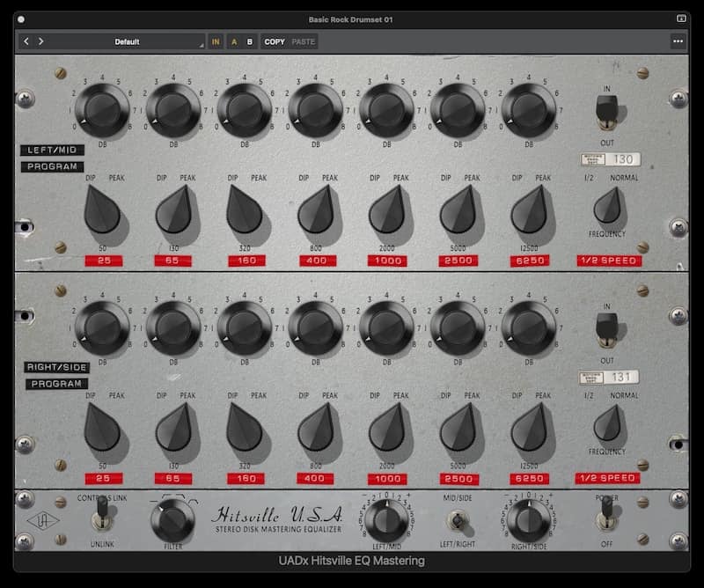Image resolution: width=704 pixels, height=588 pixels.
Task: Click Right/Side 320 Hz DB gain knob
Action: 245,328
